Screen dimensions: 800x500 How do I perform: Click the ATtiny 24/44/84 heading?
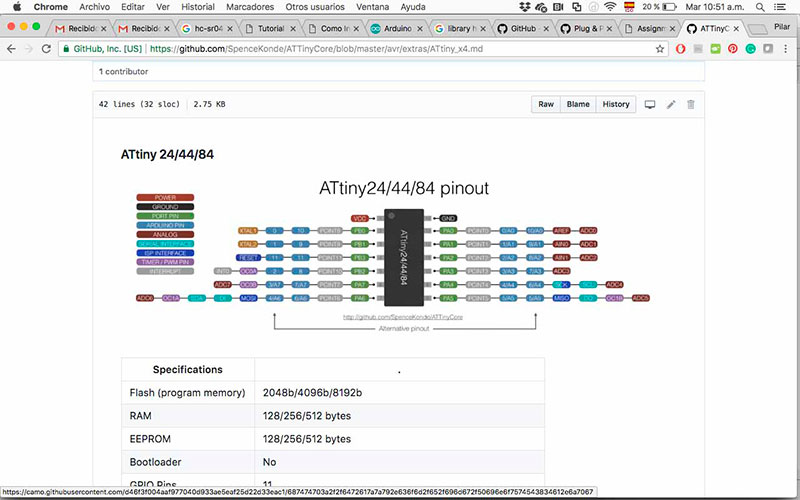167,154
